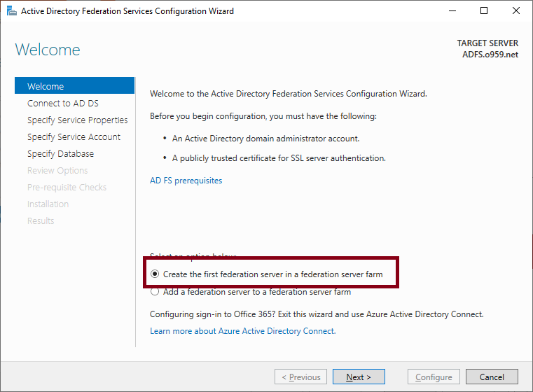Screen dimensions: 533x392
Task: Click the AD FS wizard title bar icon
Action: (x=12, y=11)
